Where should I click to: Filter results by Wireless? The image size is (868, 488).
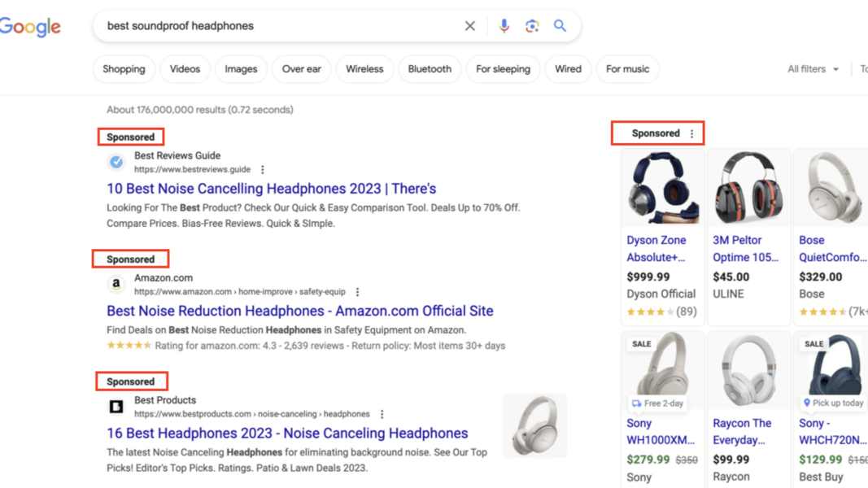pos(364,68)
